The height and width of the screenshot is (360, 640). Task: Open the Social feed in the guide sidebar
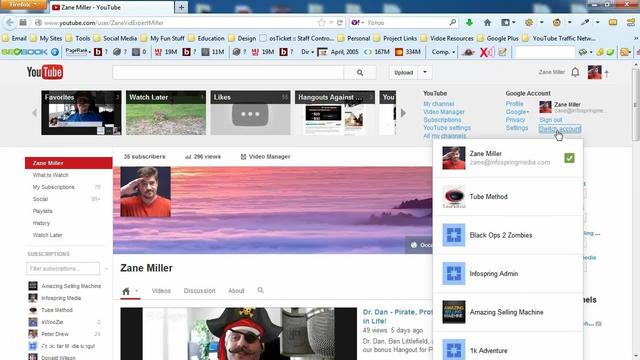(x=40, y=199)
